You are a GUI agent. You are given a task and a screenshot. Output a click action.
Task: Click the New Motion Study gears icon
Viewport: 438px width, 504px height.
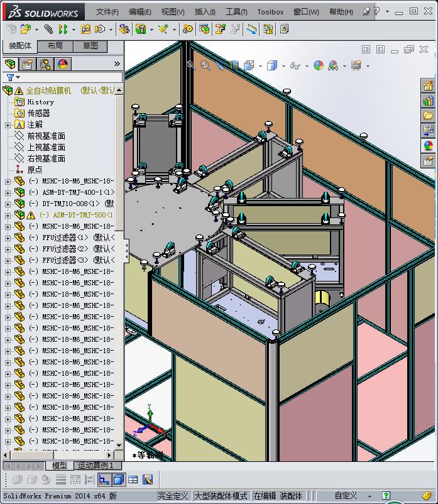pyautogui.click(x=188, y=30)
